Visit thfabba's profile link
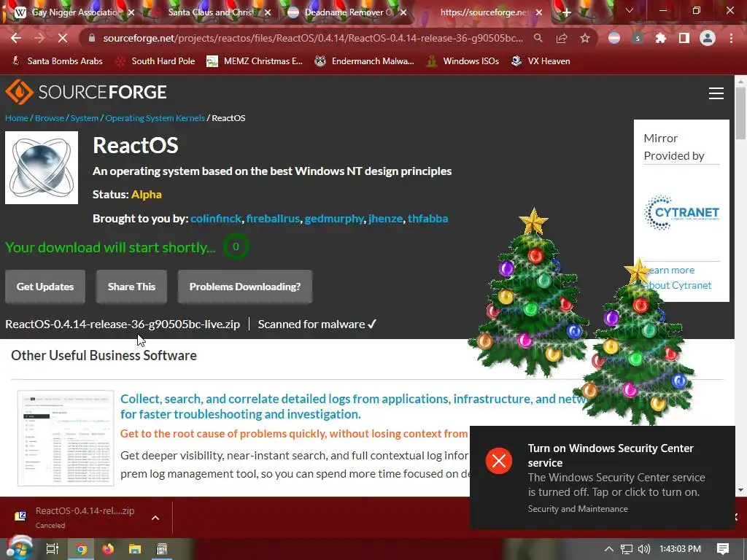 point(427,219)
